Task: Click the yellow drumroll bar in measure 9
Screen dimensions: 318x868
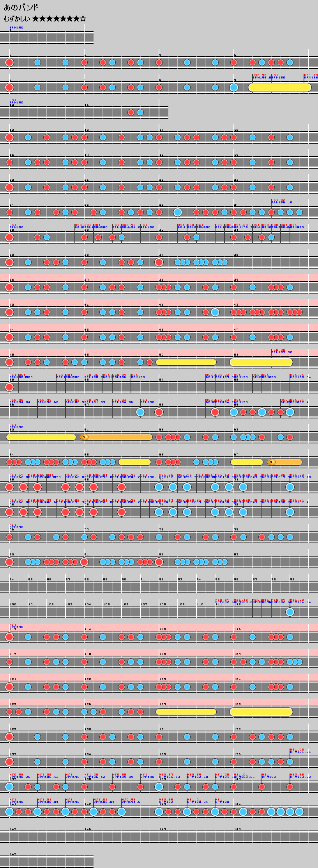Action: tap(280, 87)
